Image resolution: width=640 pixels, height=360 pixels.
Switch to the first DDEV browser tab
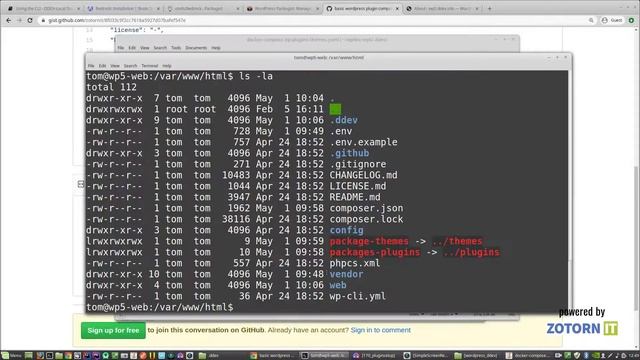pos(44,8)
